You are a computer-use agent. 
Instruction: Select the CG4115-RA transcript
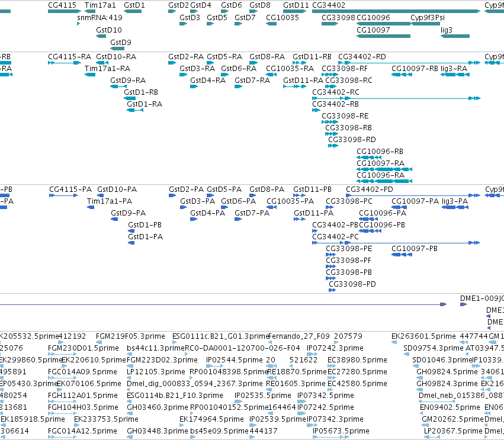(x=65, y=63)
